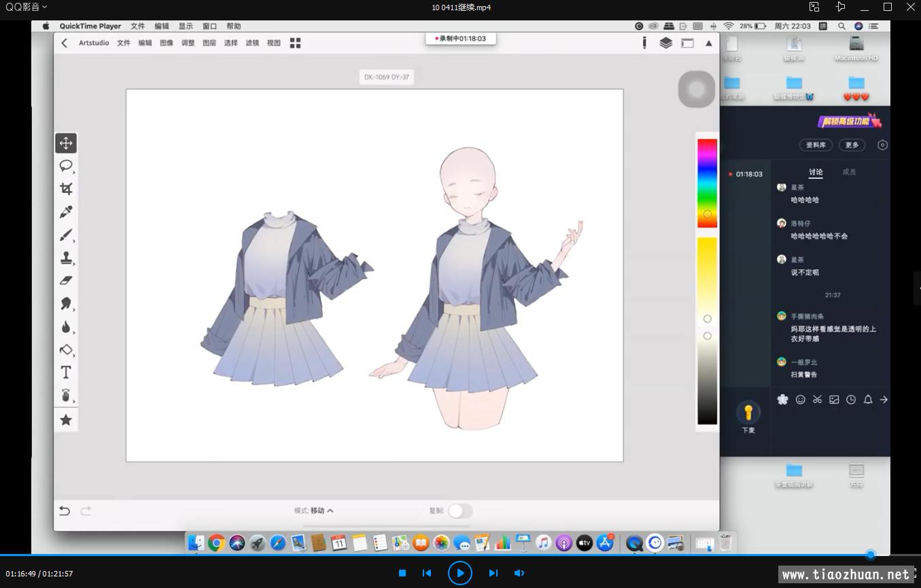Switch to the 成员 tab

[849, 172]
